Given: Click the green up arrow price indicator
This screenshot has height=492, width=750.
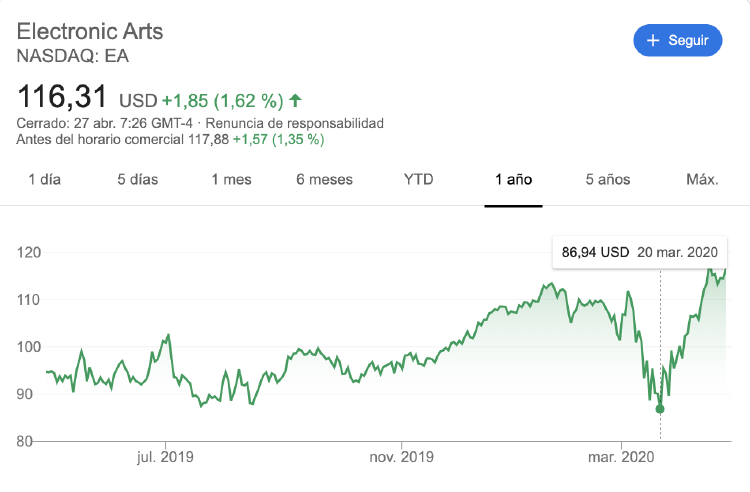Looking at the screenshot, I should point(296,100).
